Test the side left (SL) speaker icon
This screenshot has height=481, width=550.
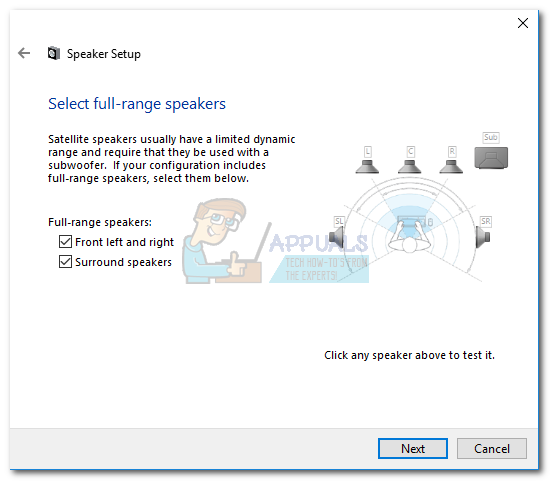(x=338, y=238)
